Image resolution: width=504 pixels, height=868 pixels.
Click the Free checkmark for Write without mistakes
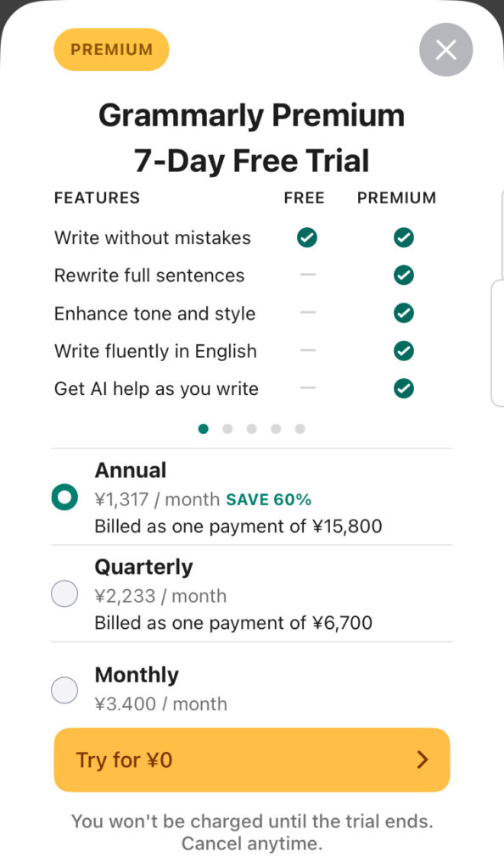click(306, 238)
